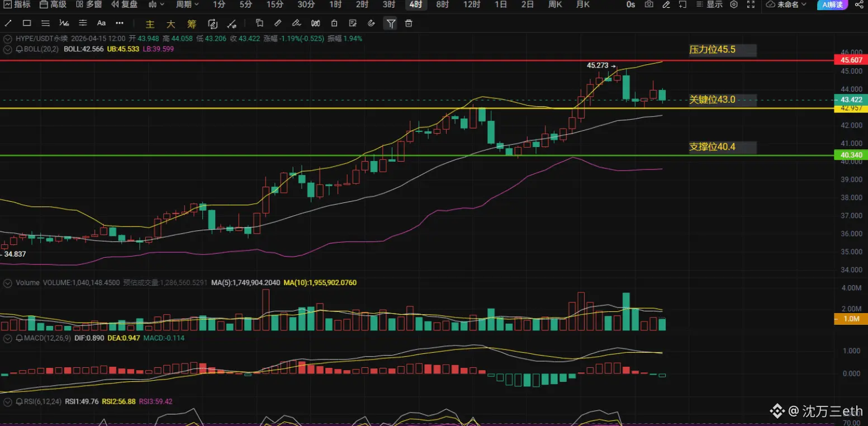Toggle the 主 (main force) indicator

click(x=150, y=24)
